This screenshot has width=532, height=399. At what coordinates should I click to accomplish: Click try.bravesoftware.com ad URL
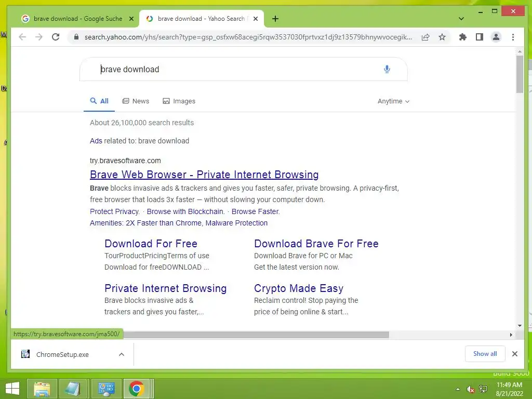click(125, 161)
